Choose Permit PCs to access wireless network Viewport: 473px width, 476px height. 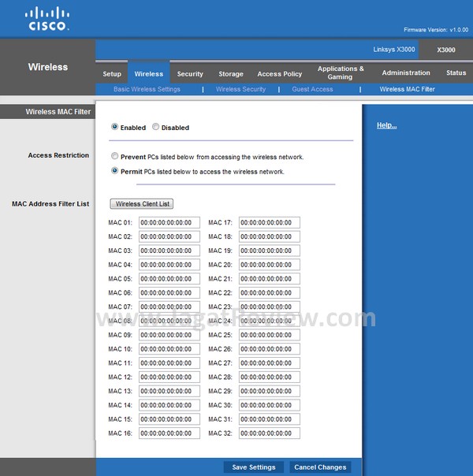pyautogui.click(x=115, y=171)
